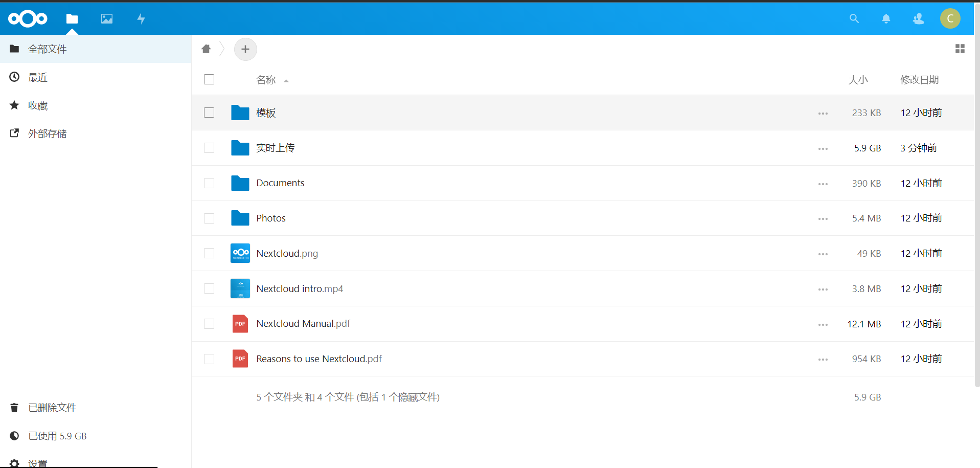Open the Files app icon in header
Screen dimensions: 980x468
[x=72, y=19]
